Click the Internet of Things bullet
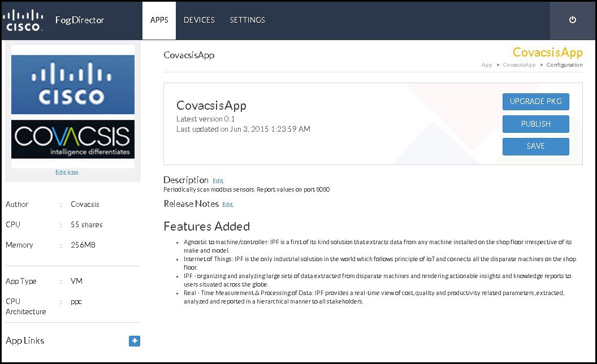 (380, 263)
